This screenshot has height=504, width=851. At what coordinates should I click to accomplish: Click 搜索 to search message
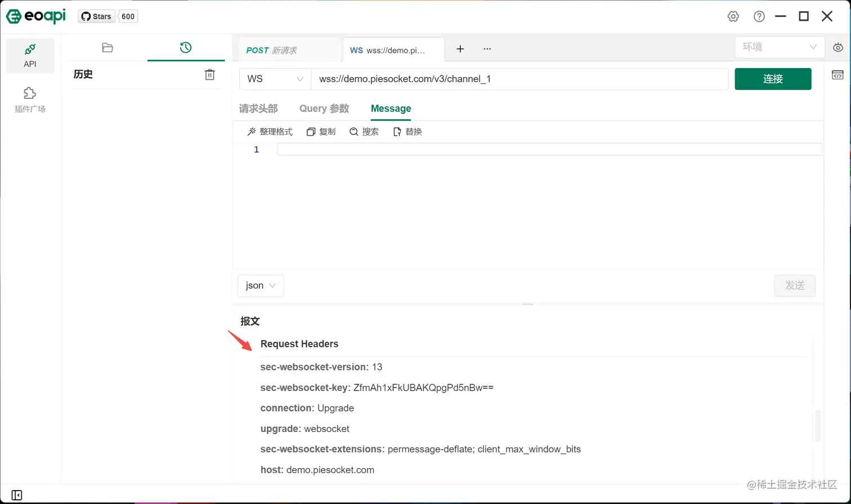(x=364, y=132)
